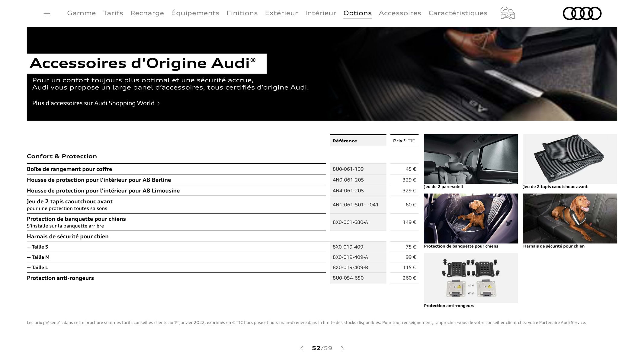The height and width of the screenshot is (362, 644).
Task: Select Protection de banquette pour chiens row
Action: pos(223,222)
